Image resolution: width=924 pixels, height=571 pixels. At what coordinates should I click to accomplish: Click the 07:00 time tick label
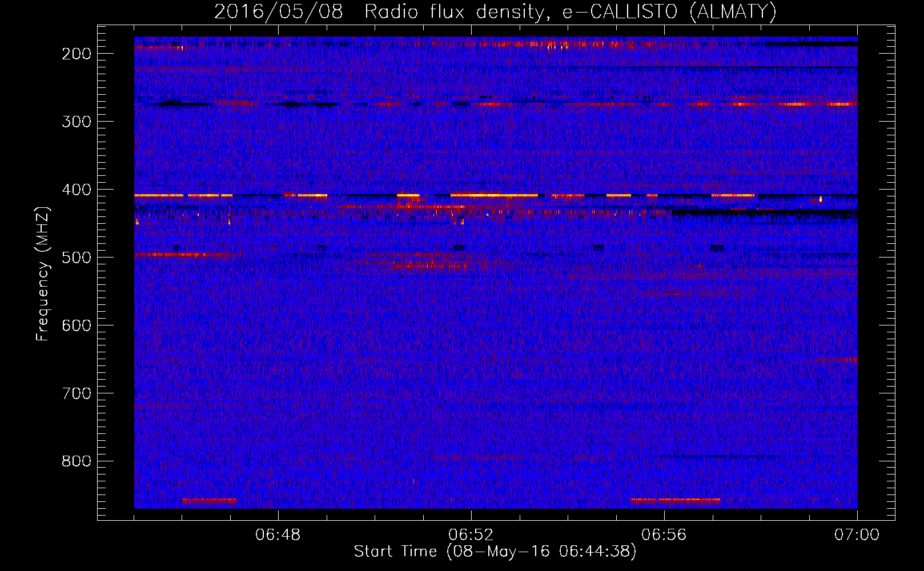857,535
